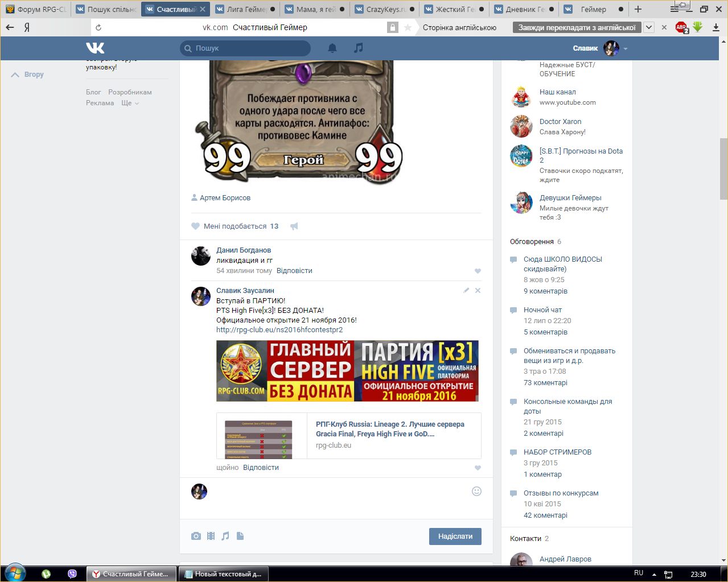728x582 pixels.
Task: Click Мені подобається like on post
Action: click(235, 226)
